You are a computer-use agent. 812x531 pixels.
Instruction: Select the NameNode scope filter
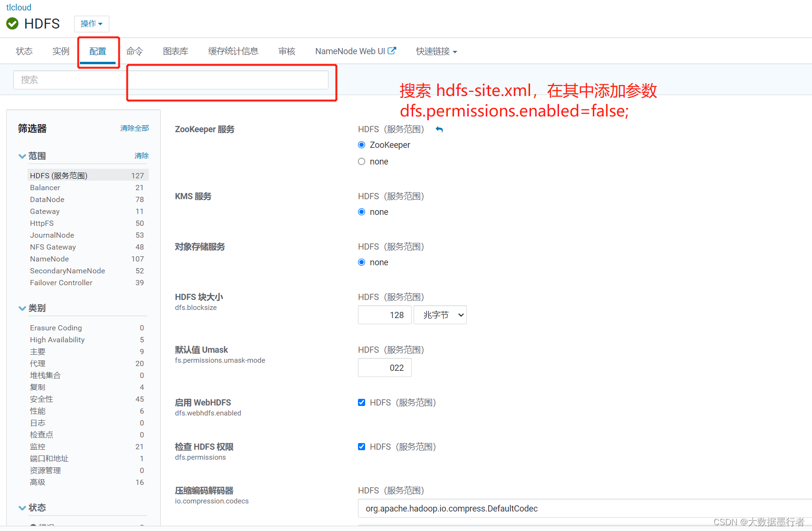point(49,259)
